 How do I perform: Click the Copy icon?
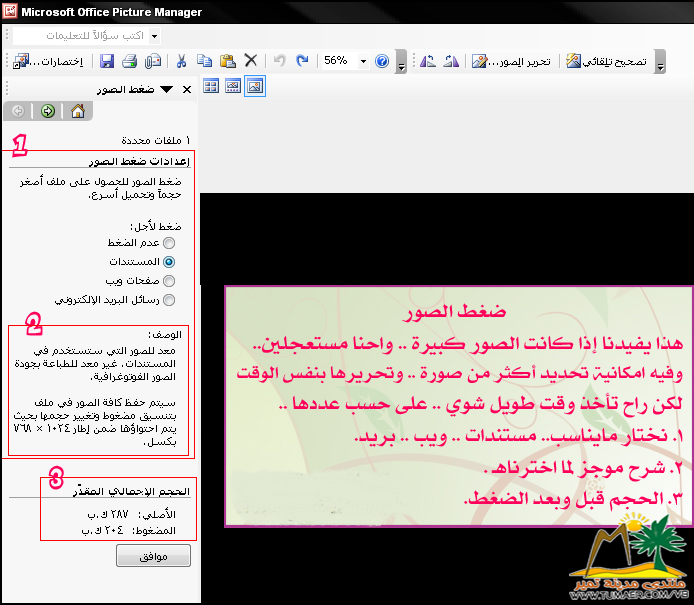[x=204, y=61]
